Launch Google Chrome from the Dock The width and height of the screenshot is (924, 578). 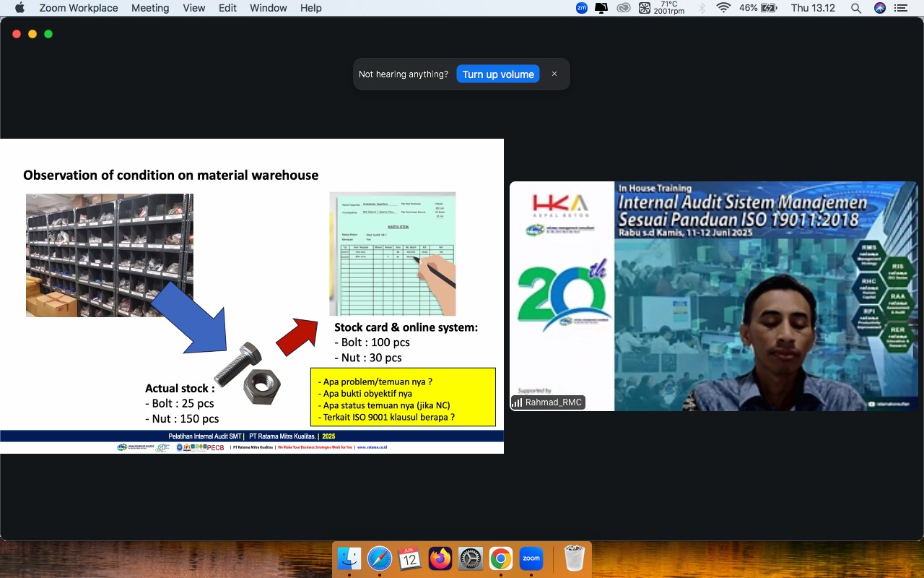click(501, 558)
